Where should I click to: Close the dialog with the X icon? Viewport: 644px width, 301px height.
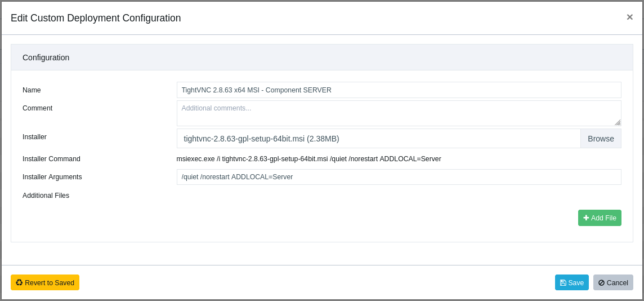pyautogui.click(x=629, y=17)
